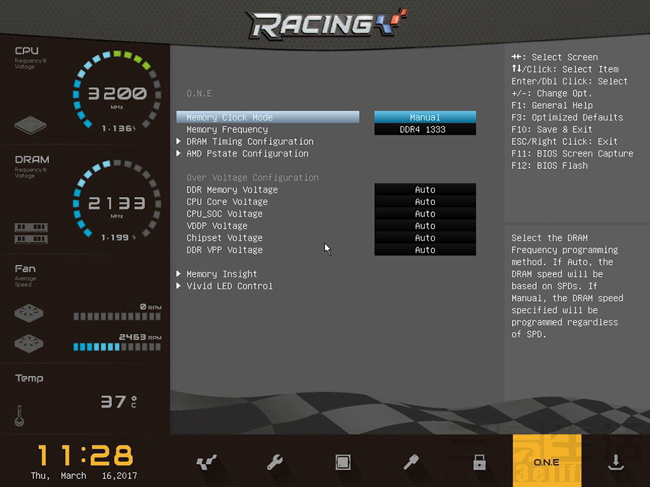Select the O.N.E tab in bottom bar

pyautogui.click(x=546, y=461)
